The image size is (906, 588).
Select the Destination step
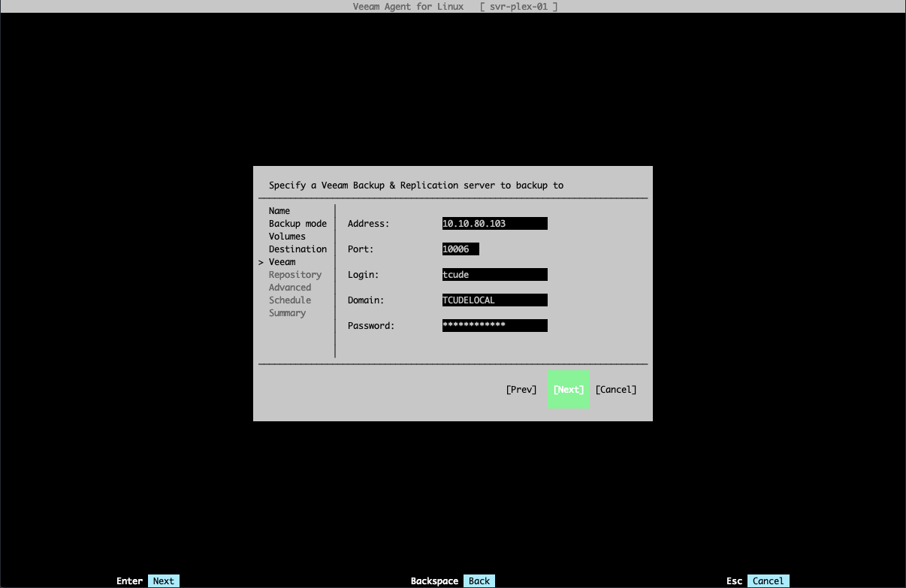pyautogui.click(x=298, y=249)
